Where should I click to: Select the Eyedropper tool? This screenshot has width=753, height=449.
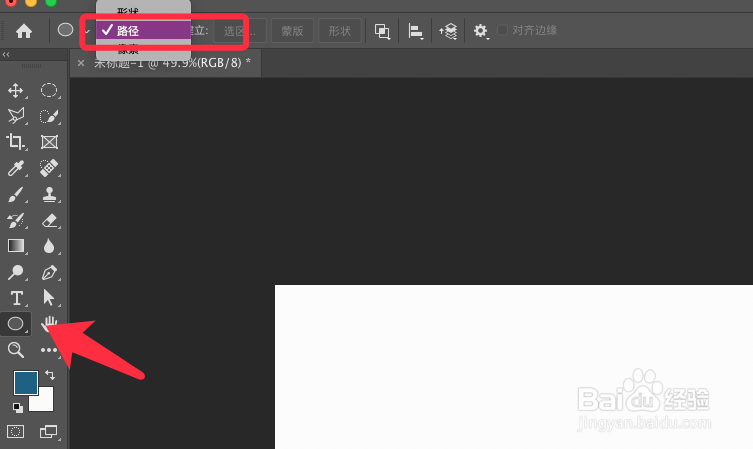(15, 168)
